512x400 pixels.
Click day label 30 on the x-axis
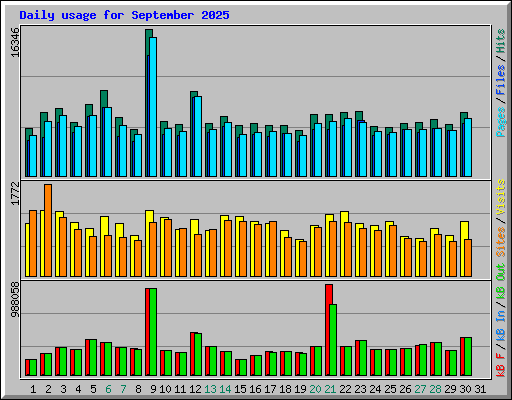tap(465, 389)
